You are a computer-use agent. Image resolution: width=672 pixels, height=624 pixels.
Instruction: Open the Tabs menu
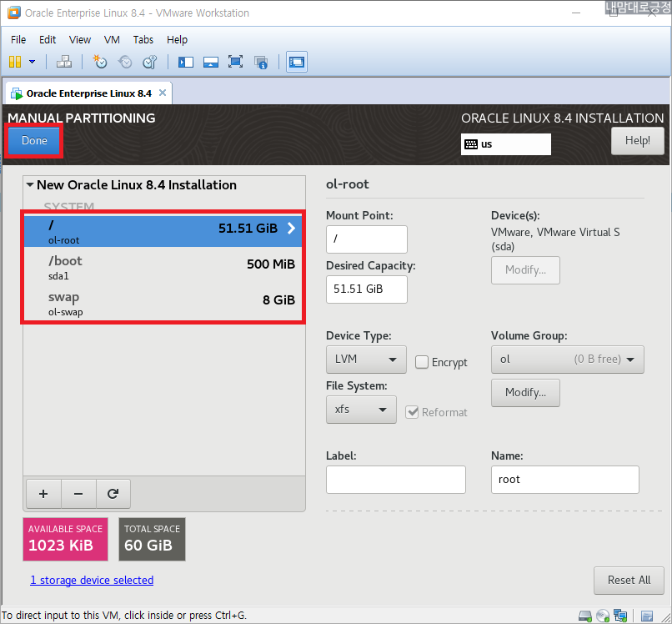coord(143,40)
